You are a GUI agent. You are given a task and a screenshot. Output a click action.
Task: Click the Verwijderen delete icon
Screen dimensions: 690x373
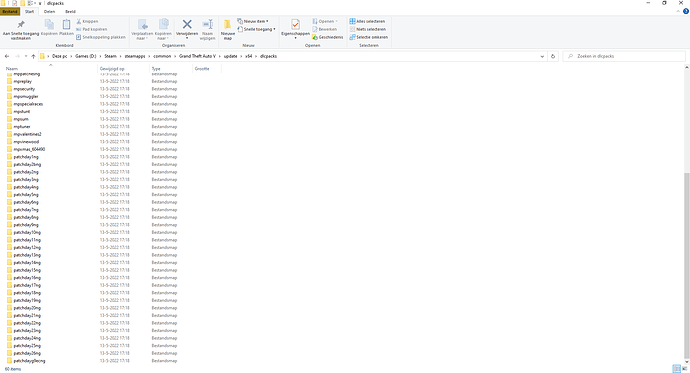pyautogui.click(x=187, y=24)
